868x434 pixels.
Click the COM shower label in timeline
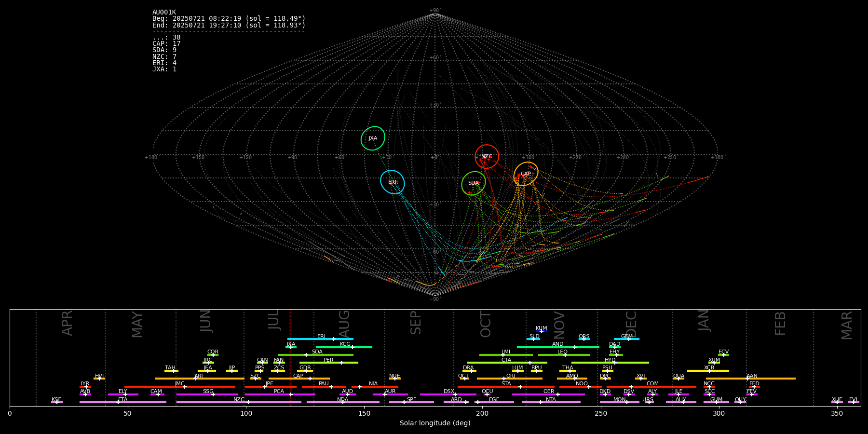[x=652, y=384]
